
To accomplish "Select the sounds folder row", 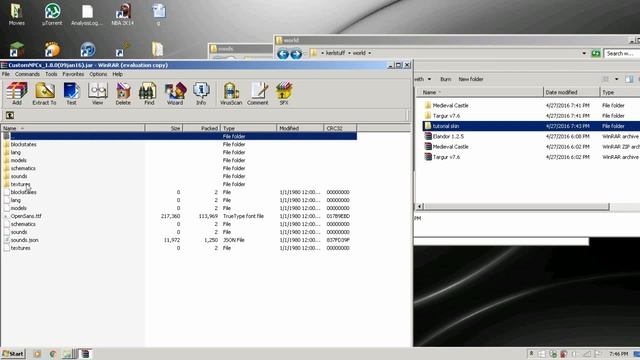I will pos(180,176).
